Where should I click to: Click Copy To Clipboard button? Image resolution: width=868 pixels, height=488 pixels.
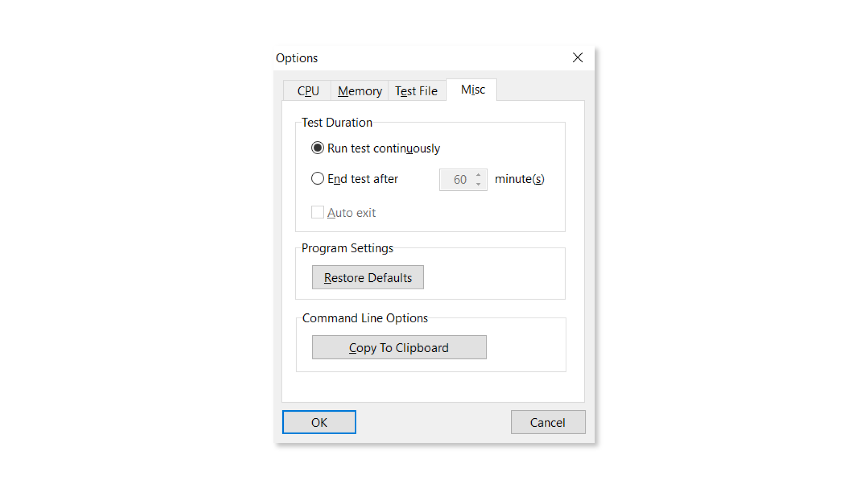tap(399, 347)
